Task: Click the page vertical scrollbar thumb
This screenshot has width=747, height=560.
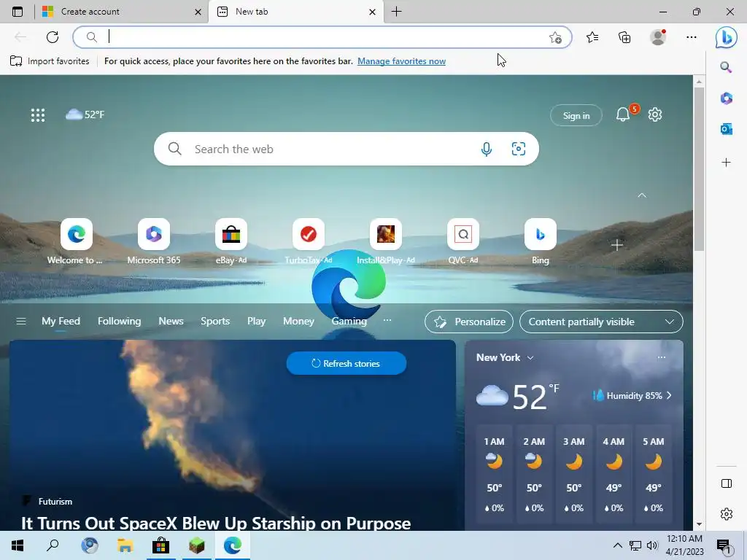Action: pos(699,169)
